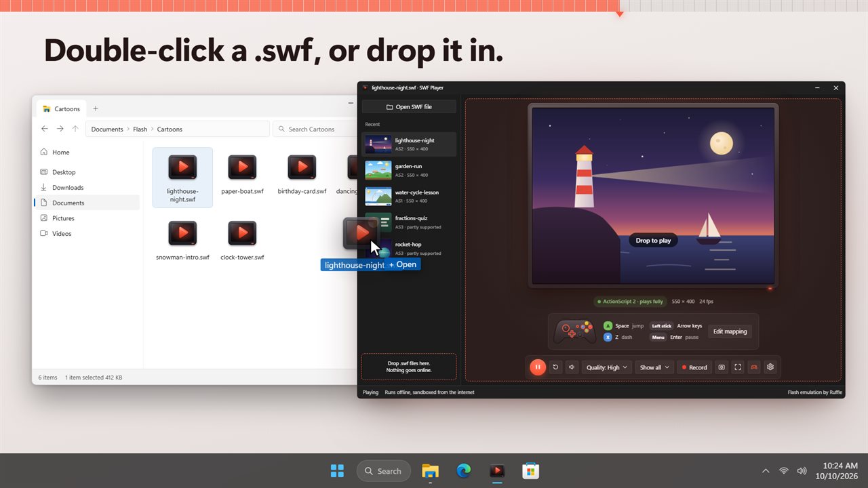Open rocket-hop from the Recent list
This screenshot has height=488, width=868.
(x=409, y=248)
